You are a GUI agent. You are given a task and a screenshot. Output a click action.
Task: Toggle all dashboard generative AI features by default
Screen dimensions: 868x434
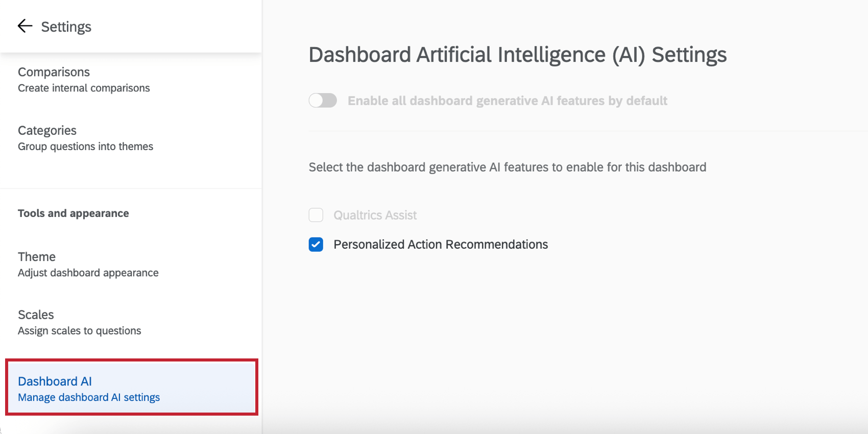click(323, 101)
